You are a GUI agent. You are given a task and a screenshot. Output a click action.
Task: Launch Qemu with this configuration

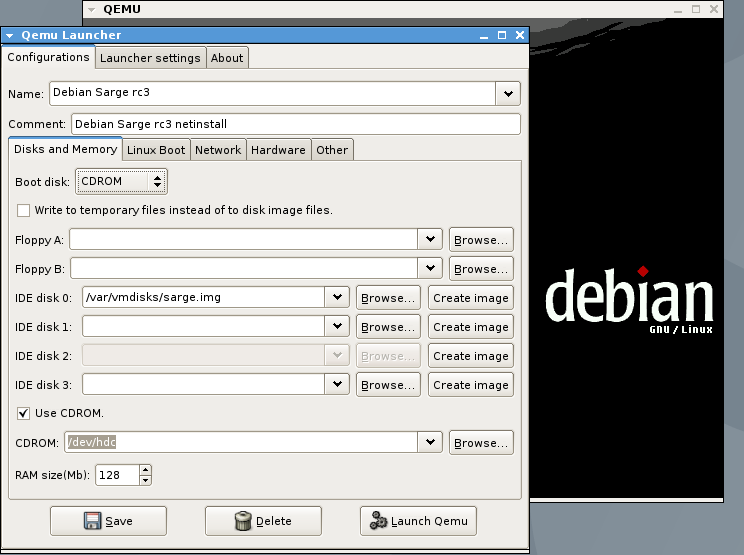(418, 520)
